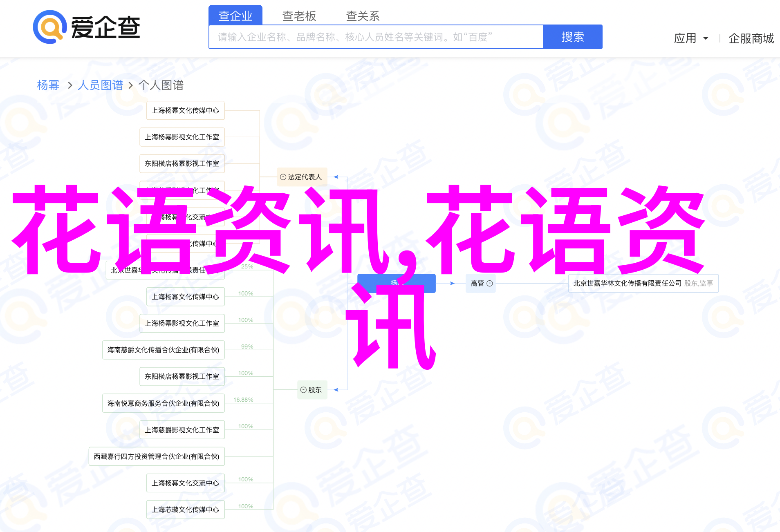Select 上海芯璇文化传媒中心 node

[186, 510]
